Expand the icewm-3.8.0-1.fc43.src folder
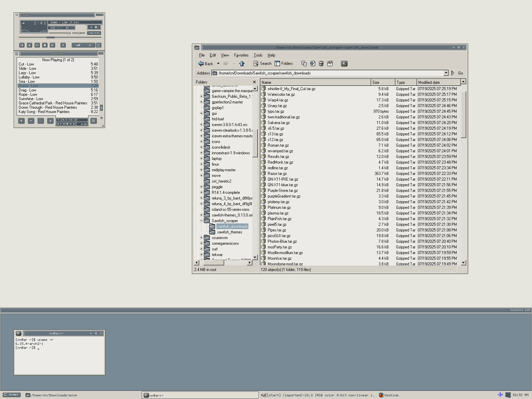The image size is (532, 399). pos(201,125)
